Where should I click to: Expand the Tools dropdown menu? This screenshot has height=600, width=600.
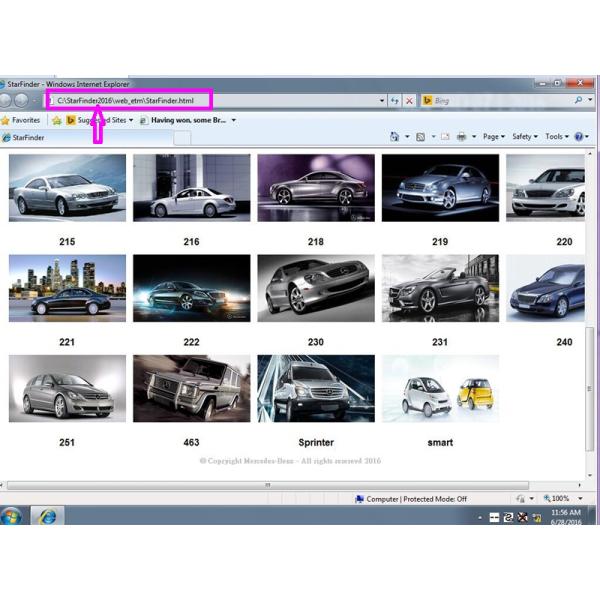[x=555, y=137]
